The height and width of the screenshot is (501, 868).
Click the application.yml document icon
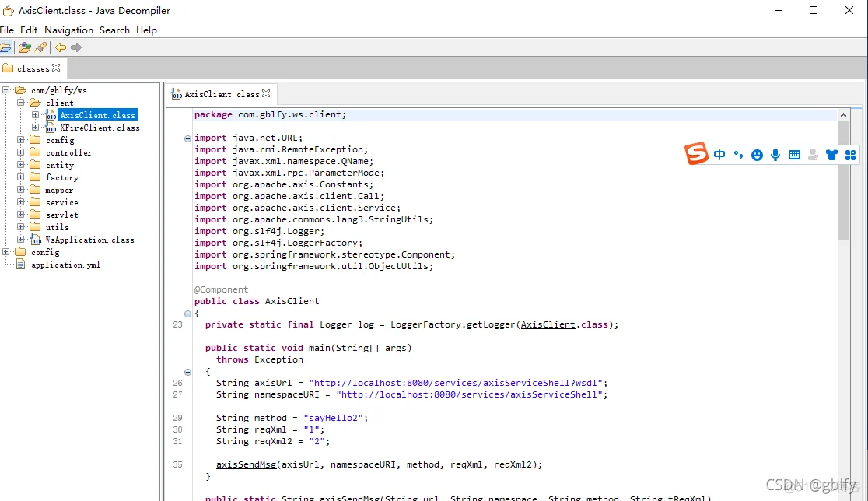(21, 265)
